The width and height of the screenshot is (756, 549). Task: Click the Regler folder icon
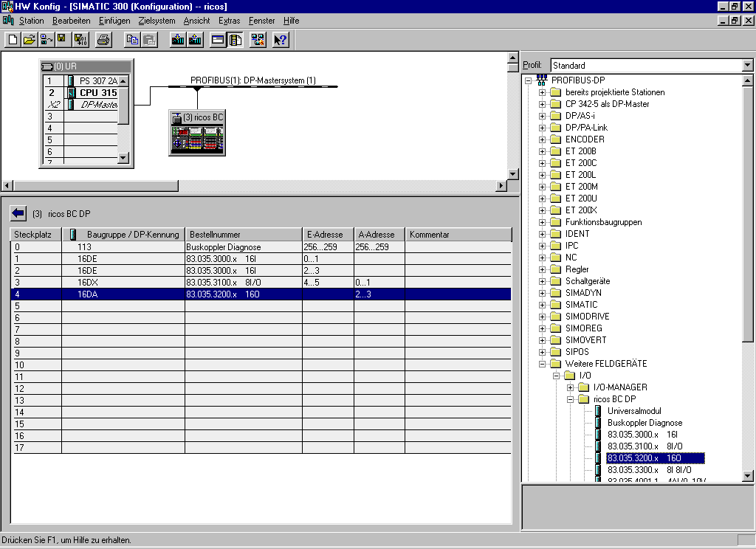[555, 269]
